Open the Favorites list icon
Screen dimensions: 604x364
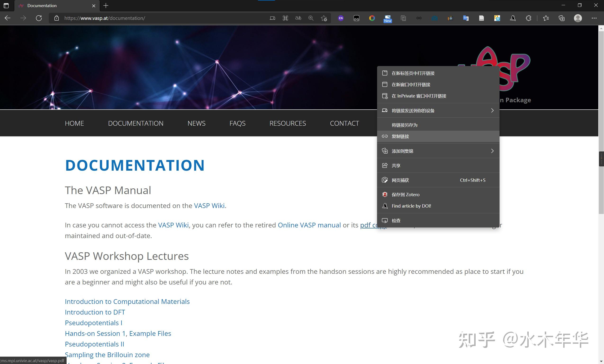[546, 18]
